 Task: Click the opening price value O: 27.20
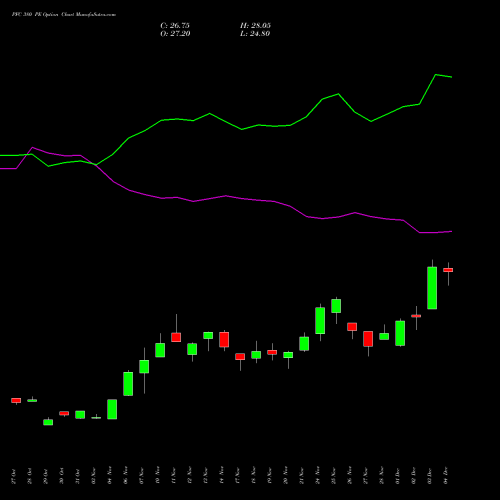point(175,34)
